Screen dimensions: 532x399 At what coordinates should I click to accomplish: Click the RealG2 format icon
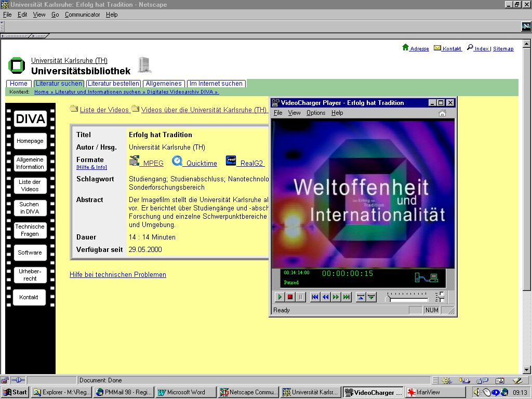(231, 161)
